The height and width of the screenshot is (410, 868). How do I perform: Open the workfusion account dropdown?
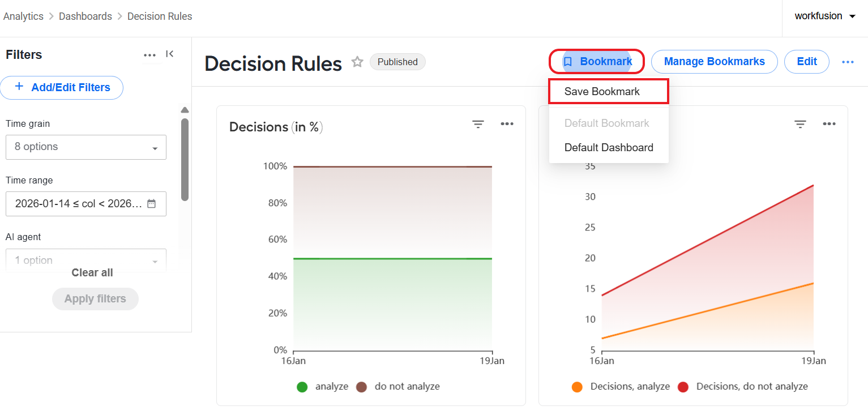coord(825,16)
